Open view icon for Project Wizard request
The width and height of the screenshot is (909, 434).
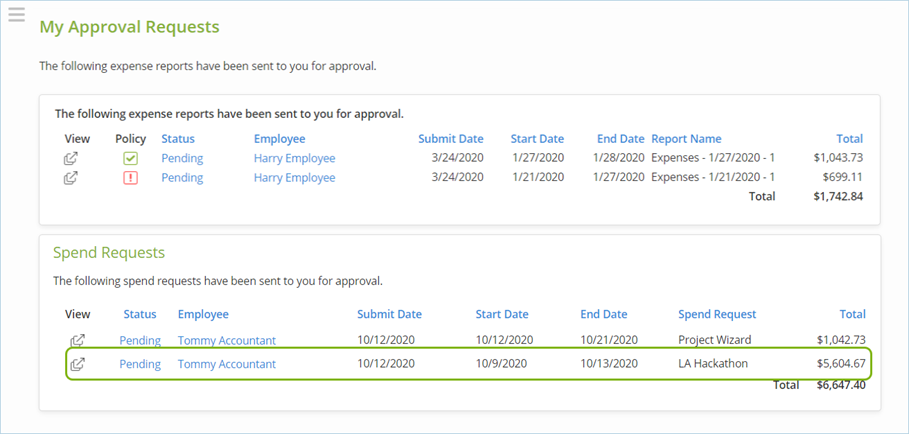click(77, 340)
